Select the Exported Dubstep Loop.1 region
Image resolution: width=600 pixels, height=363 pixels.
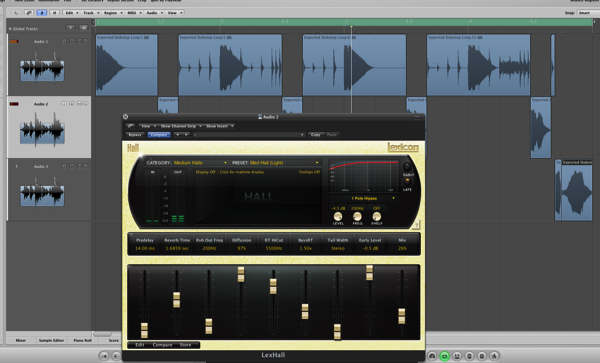pos(127,65)
